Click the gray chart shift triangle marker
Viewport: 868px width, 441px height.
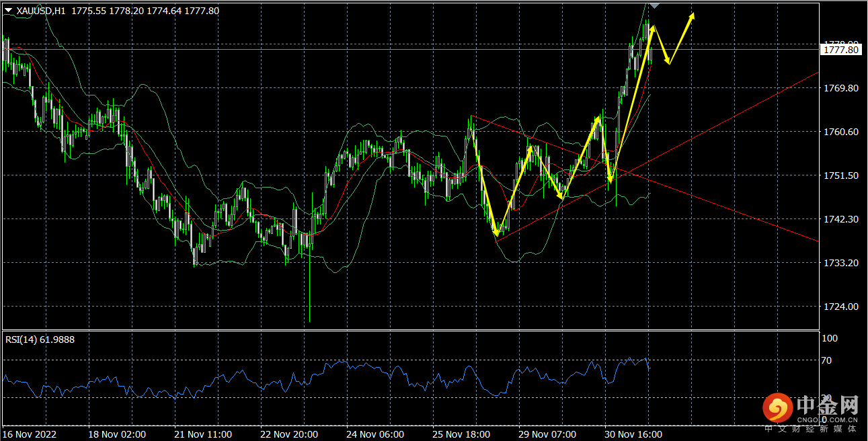click(654, 5)
